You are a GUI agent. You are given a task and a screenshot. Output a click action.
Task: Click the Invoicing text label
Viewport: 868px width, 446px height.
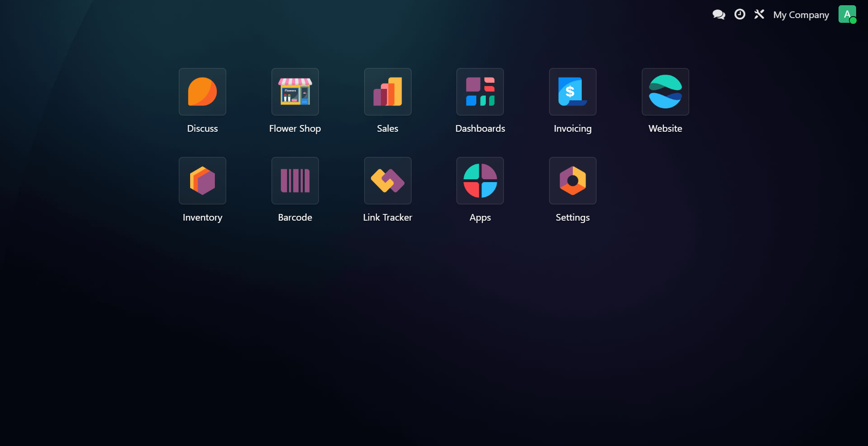[x=572, y=128]
